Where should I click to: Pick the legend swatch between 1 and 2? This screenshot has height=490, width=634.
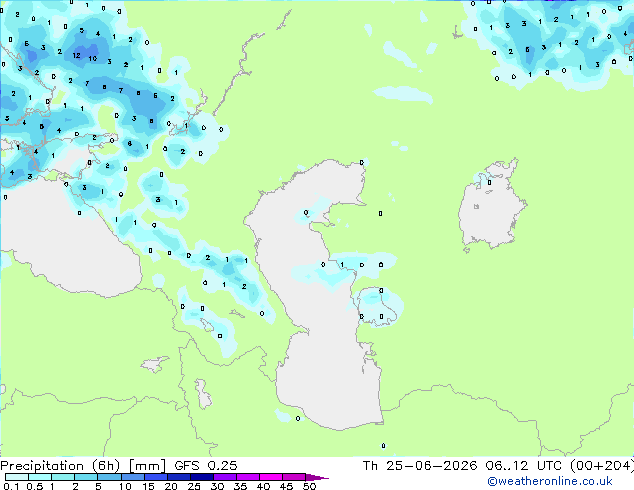click(63, 477)
